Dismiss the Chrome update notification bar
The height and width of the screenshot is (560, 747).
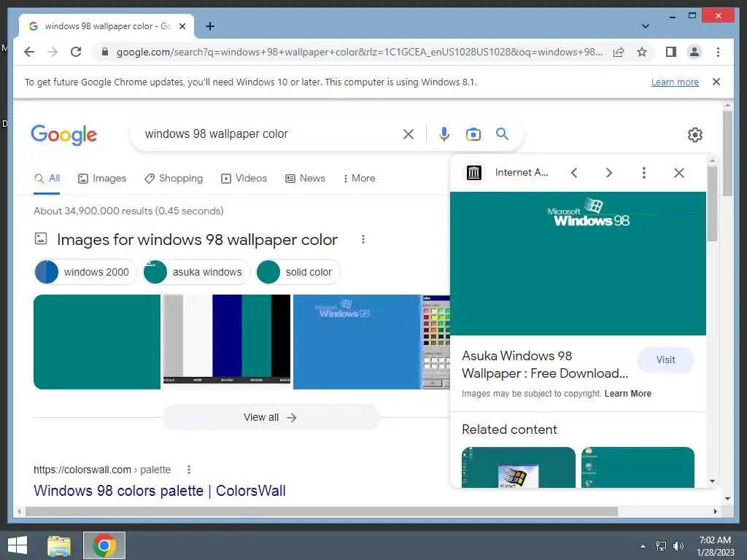pyautogui.click(x=716, y=82)
